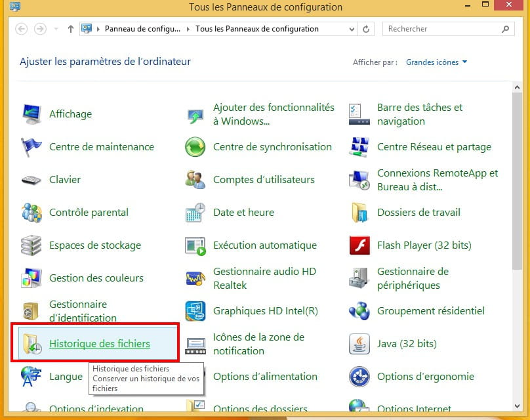Select Panneau de configu... in the breadcrumb
The image size is (530, 420).
pyautogui.click(x=142, y=29)
